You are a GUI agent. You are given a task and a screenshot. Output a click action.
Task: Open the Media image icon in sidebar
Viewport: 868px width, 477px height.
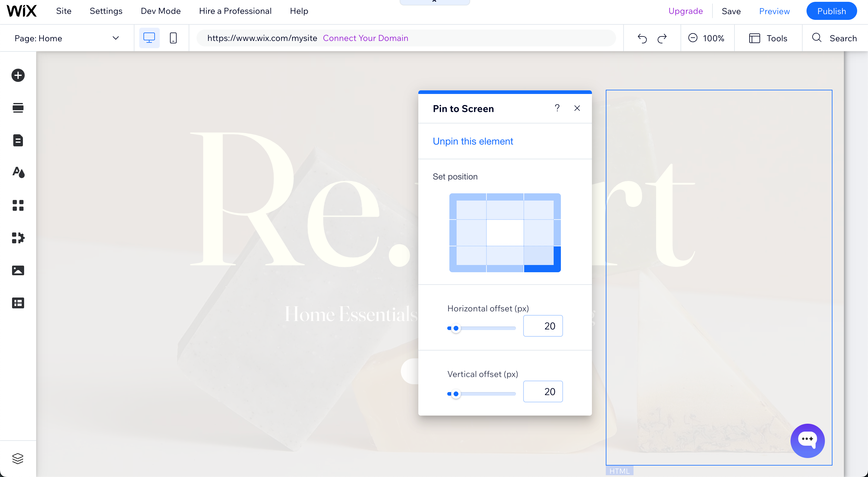18,270
